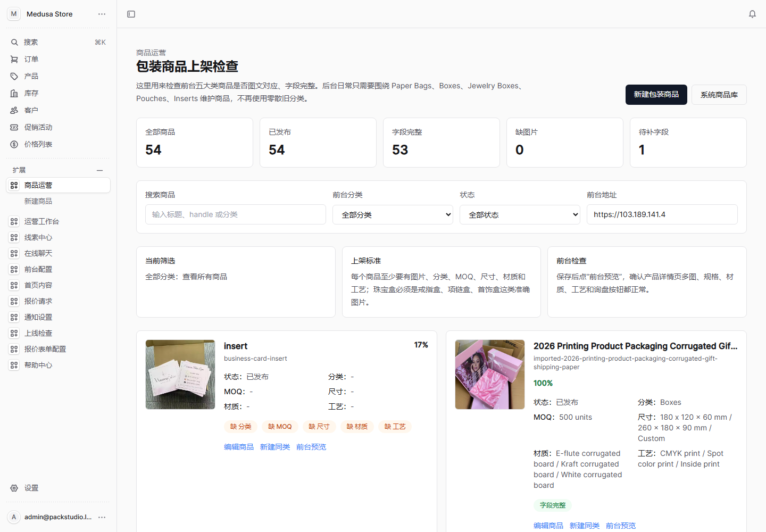Click the 字段完整 green badge
The image size is (766, 532).
coord(553,505)
